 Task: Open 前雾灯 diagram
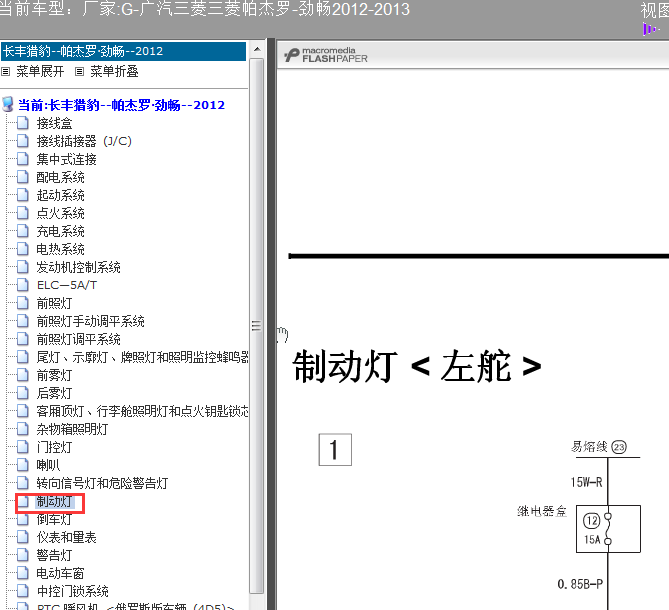(54, 375)
